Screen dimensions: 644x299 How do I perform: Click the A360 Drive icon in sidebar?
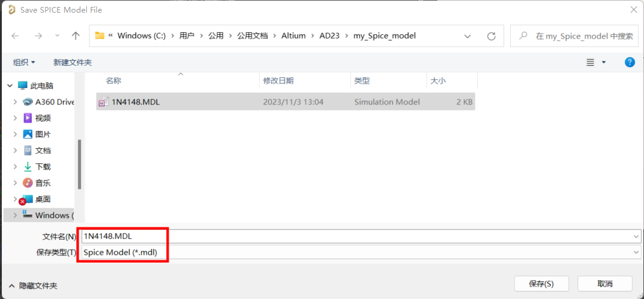pos(28,102)
